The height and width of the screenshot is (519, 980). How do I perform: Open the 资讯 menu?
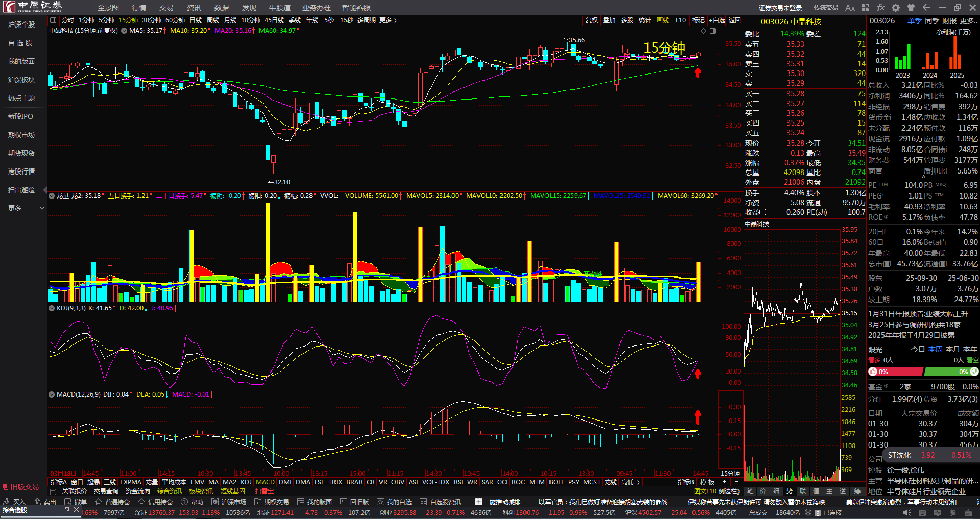point(194,8)
